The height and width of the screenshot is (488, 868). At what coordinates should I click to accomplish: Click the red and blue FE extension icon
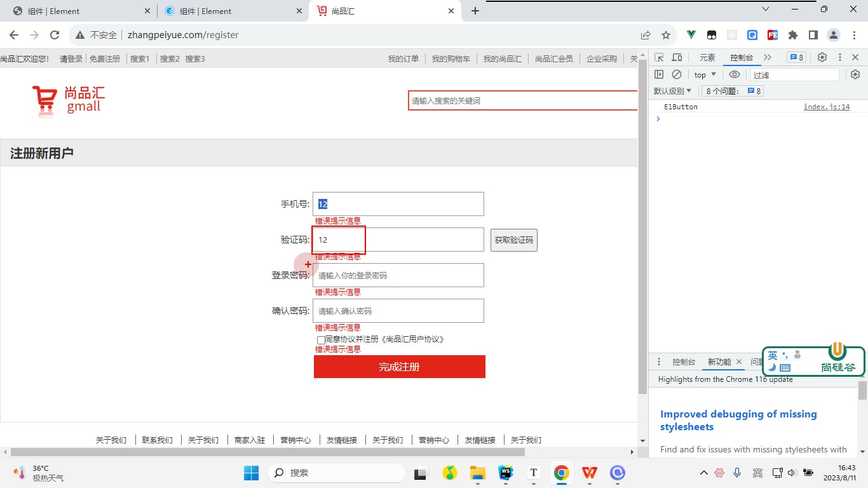[x=773, y=35]
